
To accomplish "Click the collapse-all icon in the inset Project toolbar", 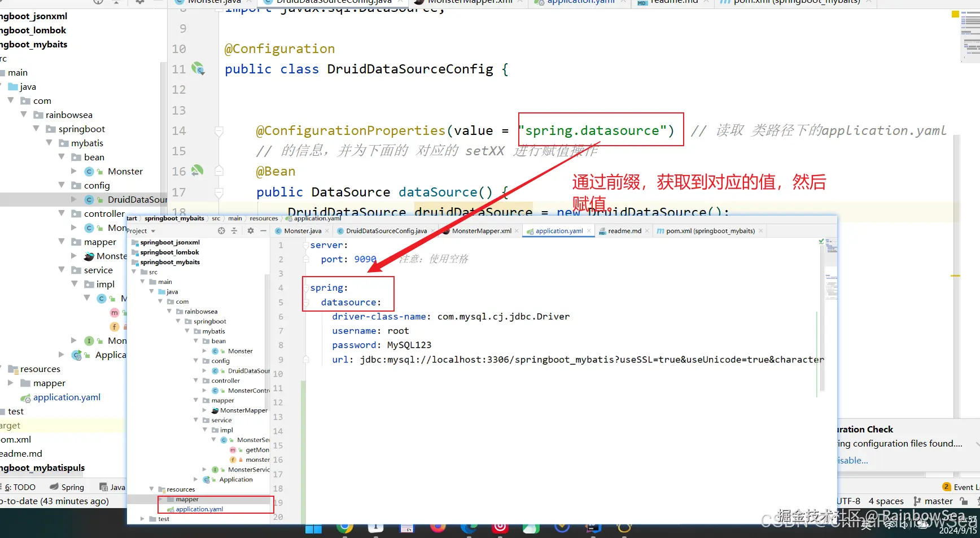I will (234, 231).
